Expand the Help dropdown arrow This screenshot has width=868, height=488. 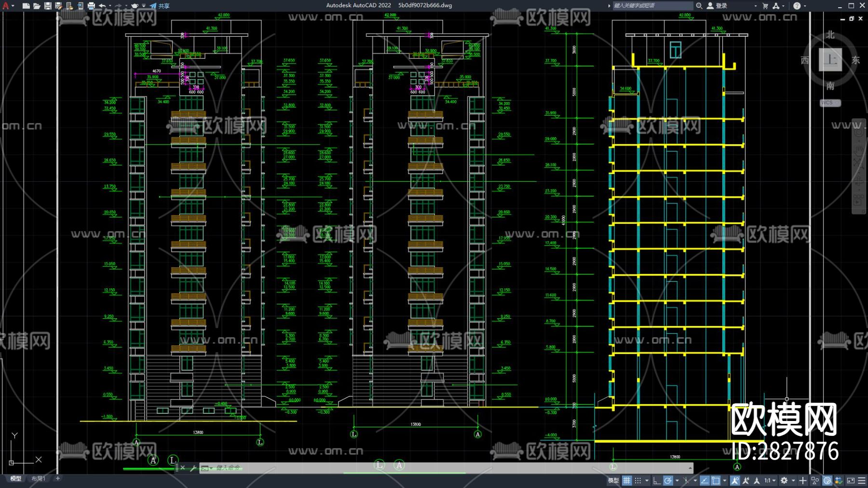pos(805,6)
